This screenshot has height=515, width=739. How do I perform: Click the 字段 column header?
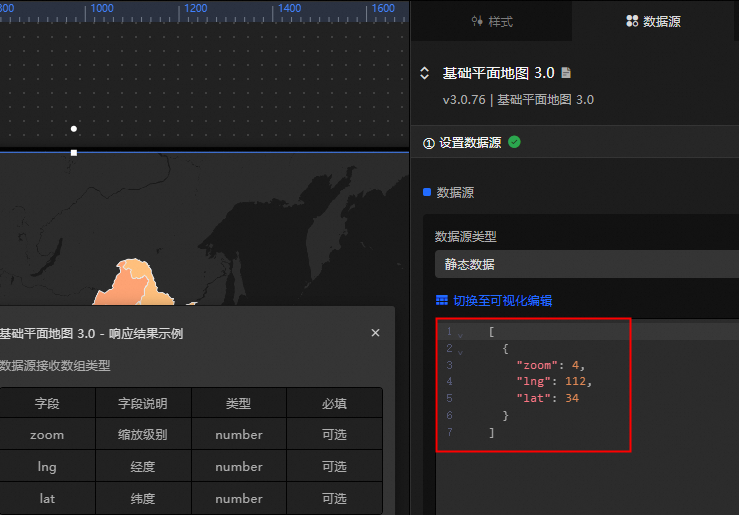[x=47, y=403]
